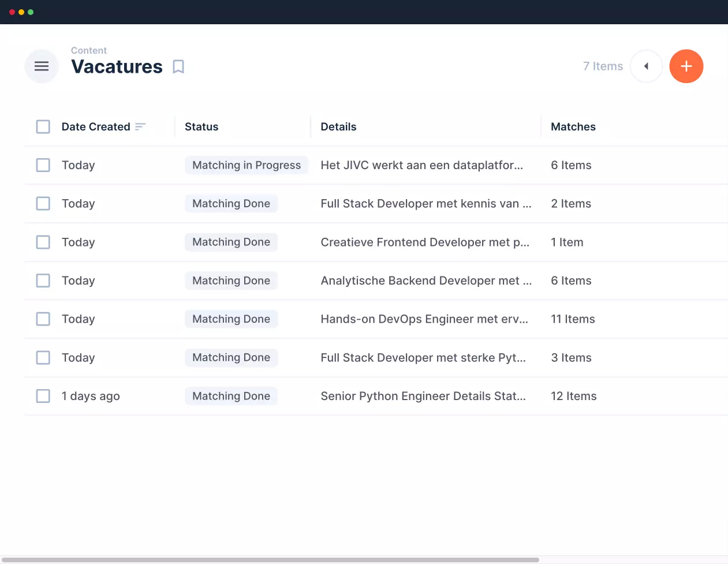Bookmark the Vacatures collection
Image resolution: width=728 pixels, height=564 pixels.
(178, 67)
